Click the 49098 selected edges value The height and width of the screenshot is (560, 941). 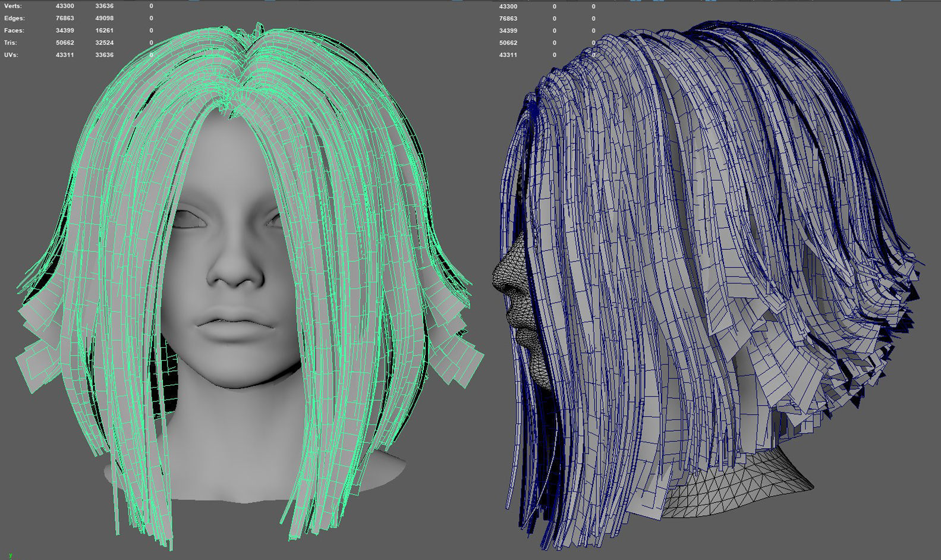click(x=104, y=18)
